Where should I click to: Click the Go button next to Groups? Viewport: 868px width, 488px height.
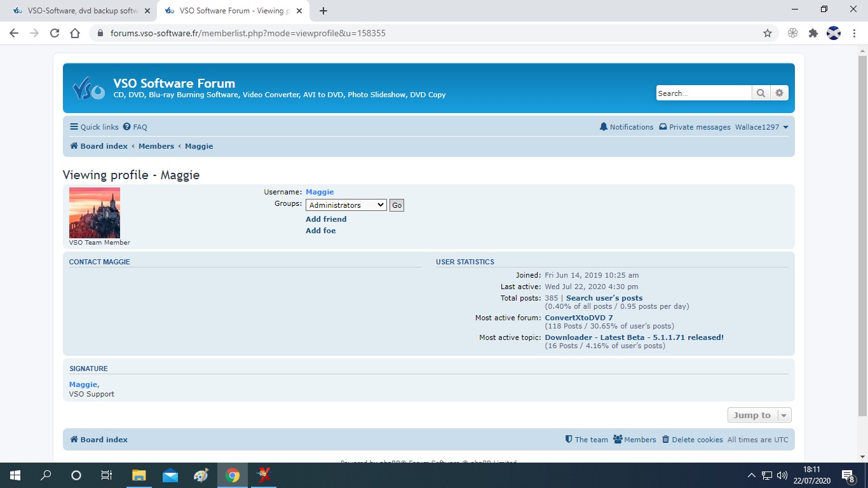coord(397,205)
